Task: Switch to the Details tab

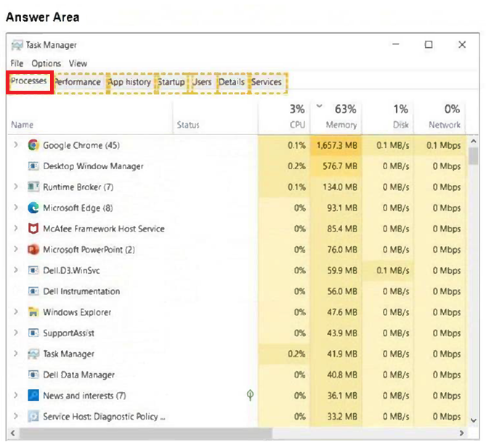Action: 232,83
